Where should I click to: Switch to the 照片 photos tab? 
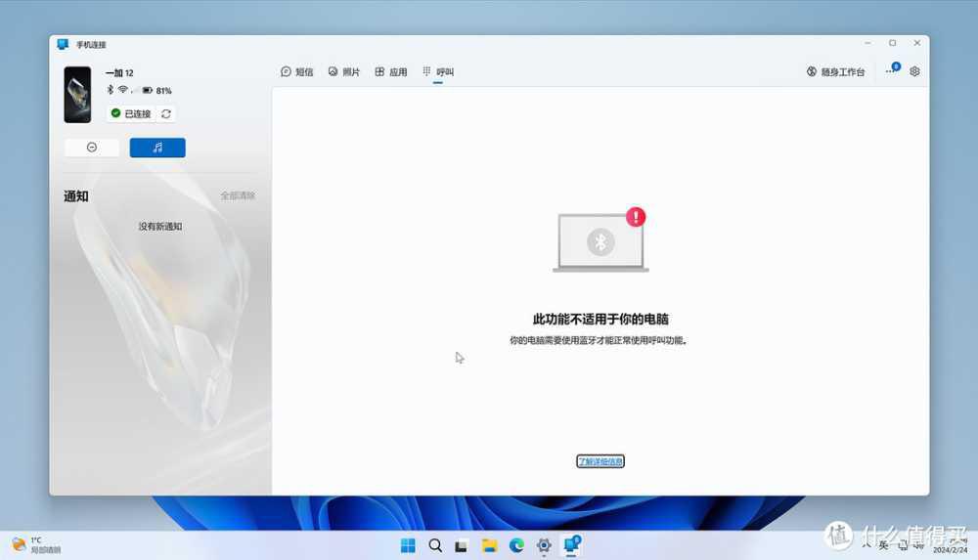343,71
